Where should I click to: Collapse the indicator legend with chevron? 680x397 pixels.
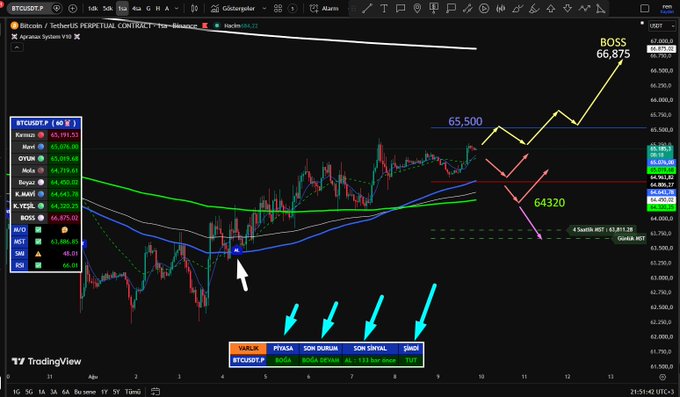click(x=16, y=47)
